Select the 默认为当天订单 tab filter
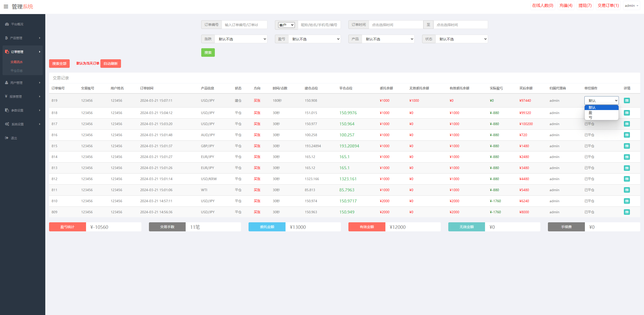 88,64
